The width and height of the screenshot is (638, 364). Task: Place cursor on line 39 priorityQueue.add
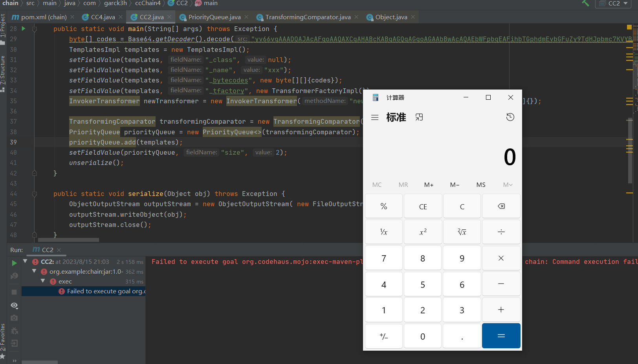(102, 142)
